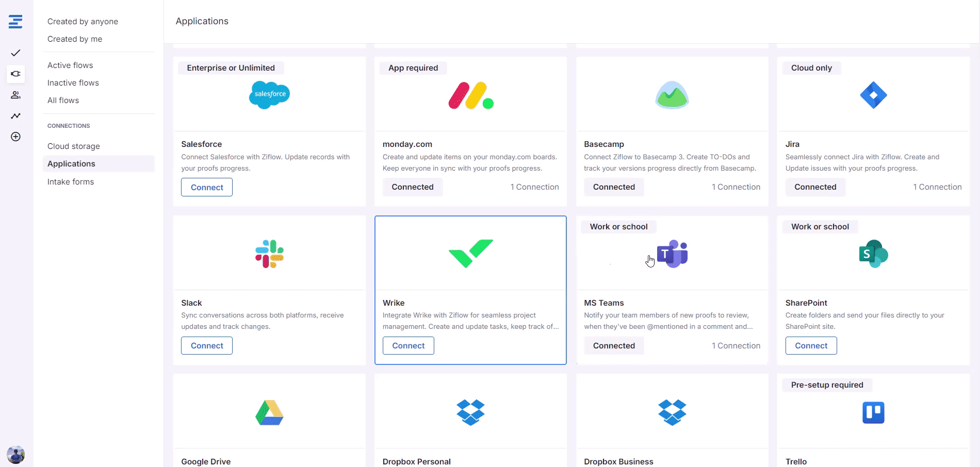980x467 pixels.
Task: Click the Ziflow logo in the sidebar
Action: [15, 22]
